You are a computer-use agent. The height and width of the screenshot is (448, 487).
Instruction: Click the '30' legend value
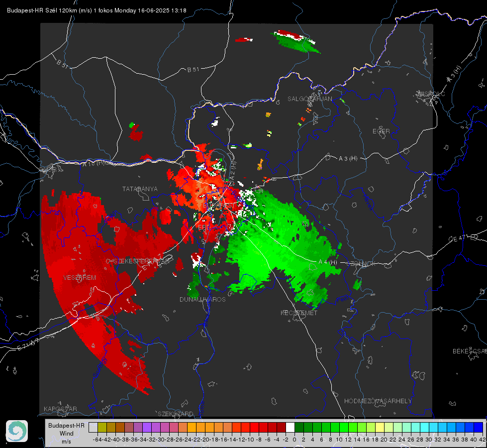pyautogui.click(x=429, y=440)
